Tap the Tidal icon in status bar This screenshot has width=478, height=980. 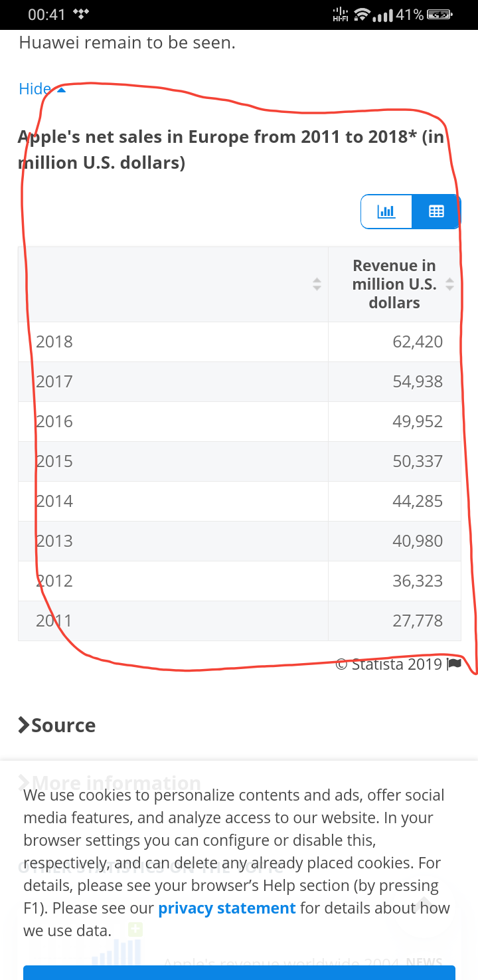(81, 13)
